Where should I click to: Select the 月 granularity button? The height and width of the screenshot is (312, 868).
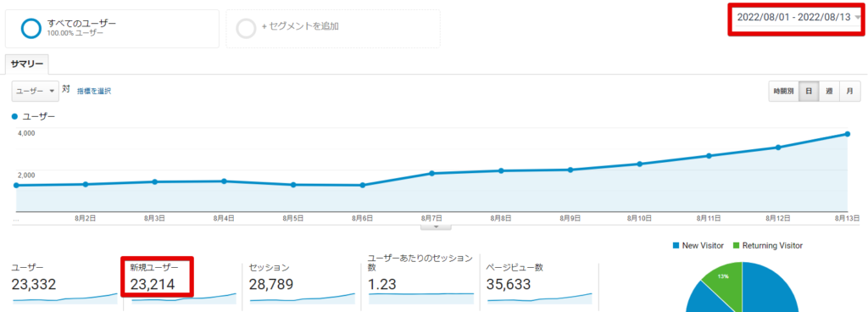tap(849, 92)
